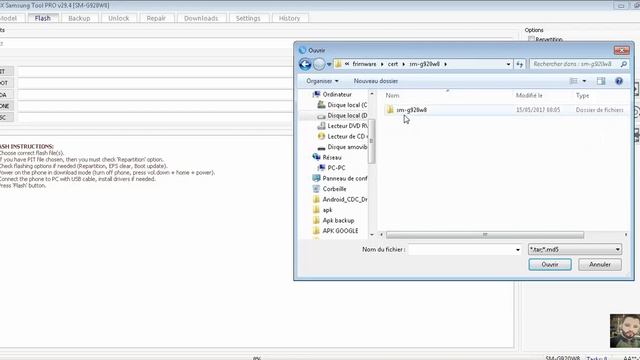Click the folder icon in the address bar
Screen dimensions: 640x360
click(338, 64)
